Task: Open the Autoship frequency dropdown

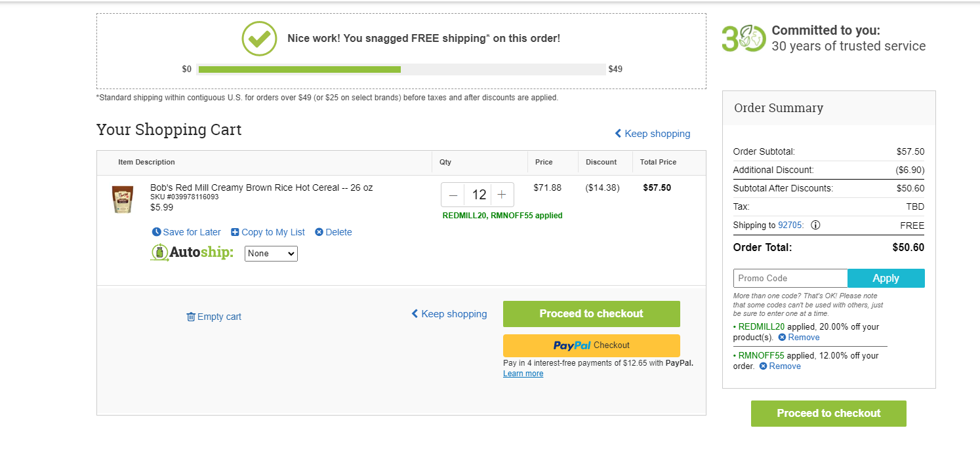Action: click(271, 254)
